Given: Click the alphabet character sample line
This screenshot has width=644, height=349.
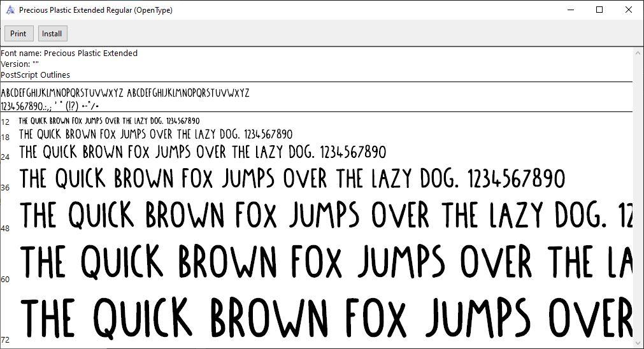Looking at the screenshot, I should pos(125,93).
